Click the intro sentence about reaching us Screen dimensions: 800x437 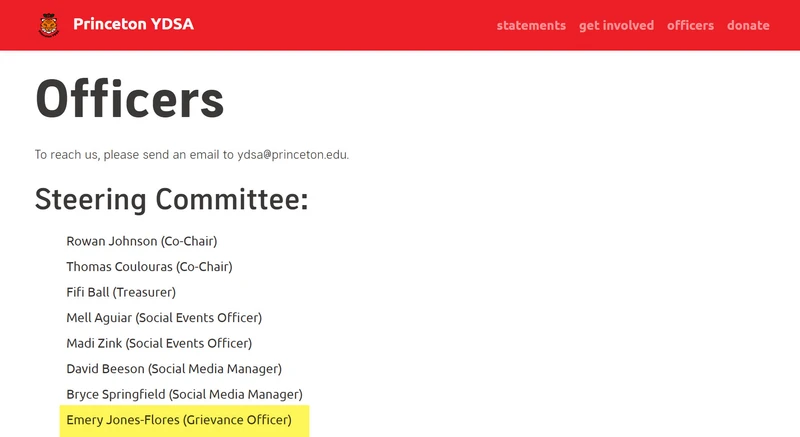[x=192, y=155]
